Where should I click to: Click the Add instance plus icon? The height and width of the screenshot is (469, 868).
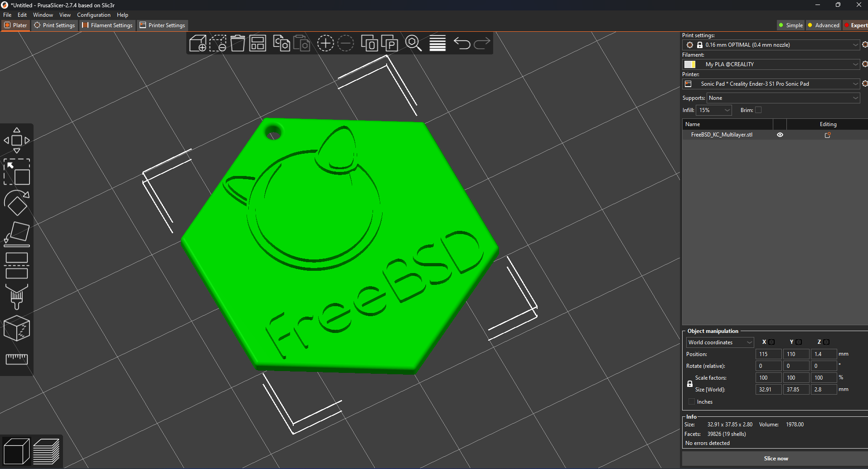click(x=325, y=44)
